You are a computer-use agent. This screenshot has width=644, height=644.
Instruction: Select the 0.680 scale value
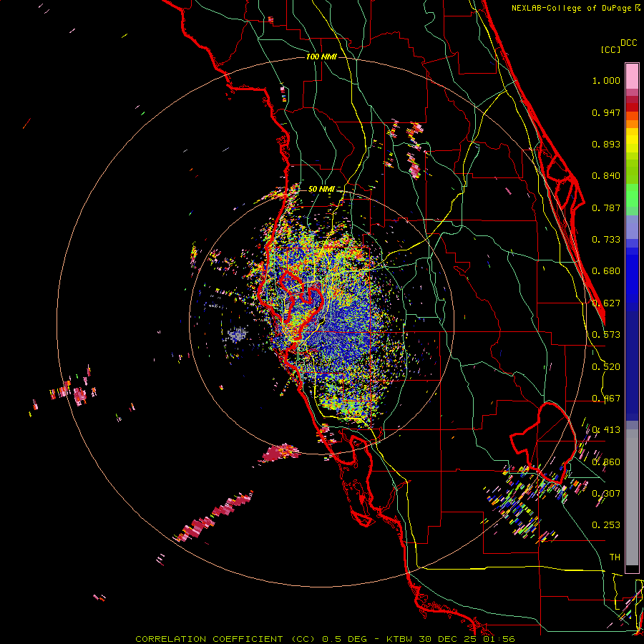pos(606,271)
